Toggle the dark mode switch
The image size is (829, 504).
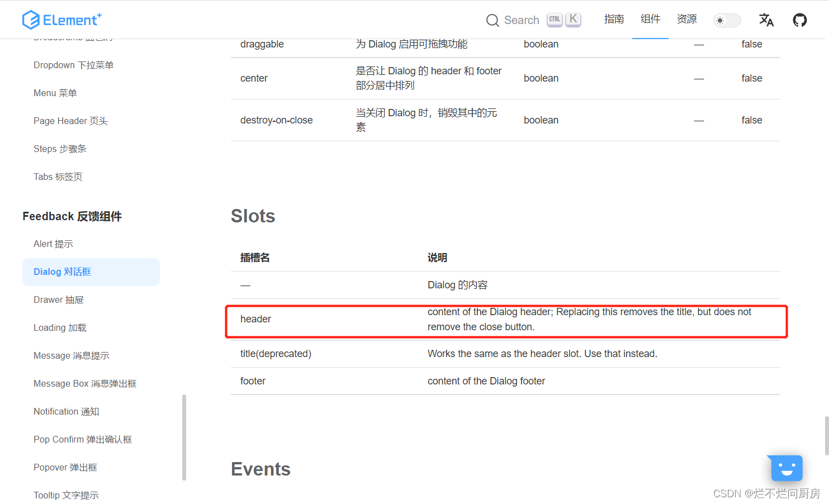tap(726, 20)
